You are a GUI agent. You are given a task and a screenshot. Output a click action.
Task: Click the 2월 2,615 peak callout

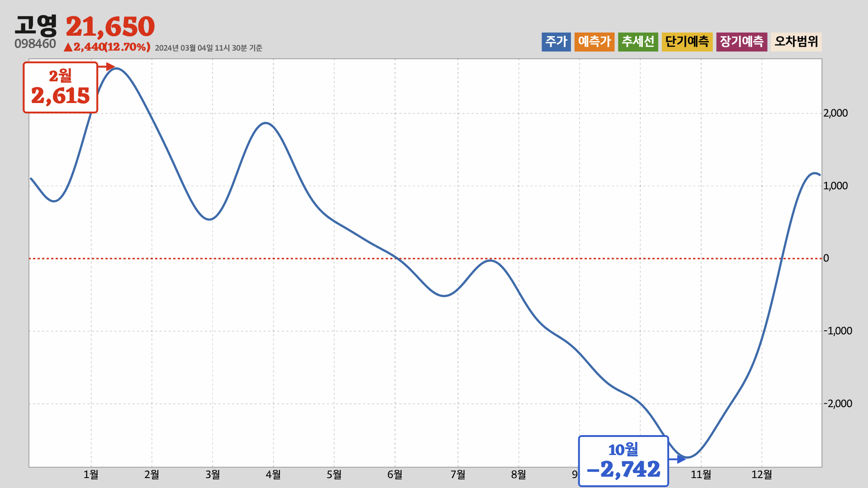coord(61,88)
